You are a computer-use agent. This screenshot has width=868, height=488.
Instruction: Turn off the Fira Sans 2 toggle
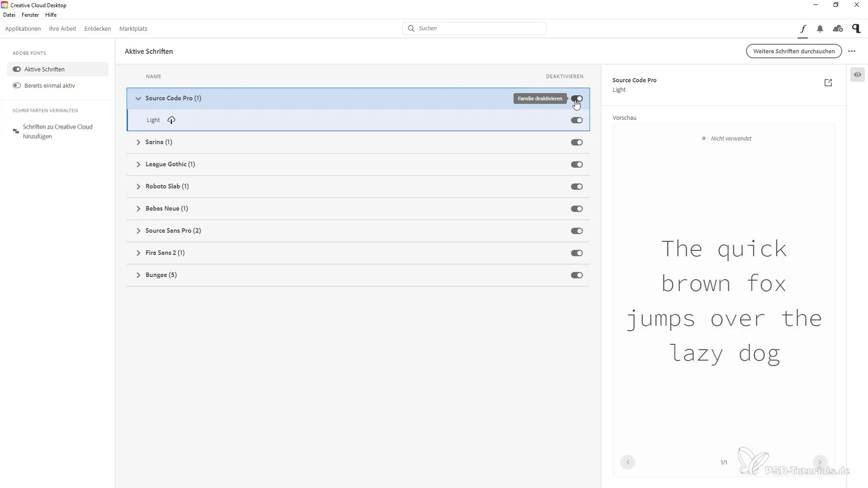point(577,253)
